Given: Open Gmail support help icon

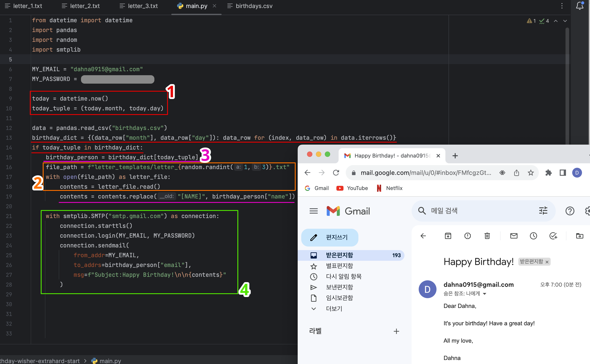Looking at the screenshot, I should click(570, 211).
